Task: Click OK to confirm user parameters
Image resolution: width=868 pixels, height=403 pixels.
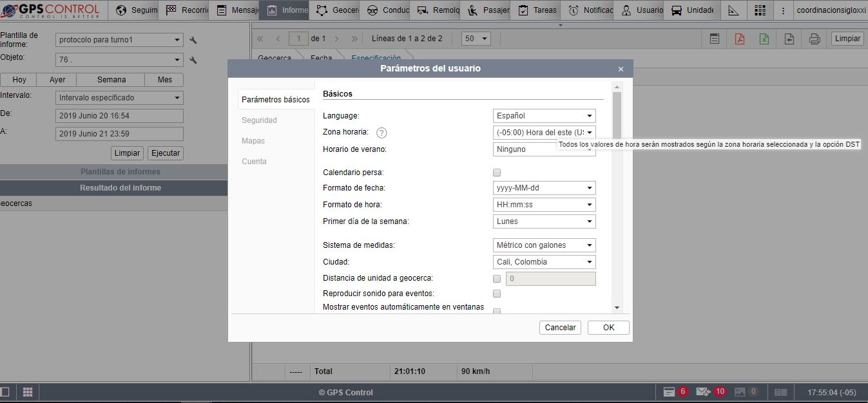Action: click(x=608, y=328)
